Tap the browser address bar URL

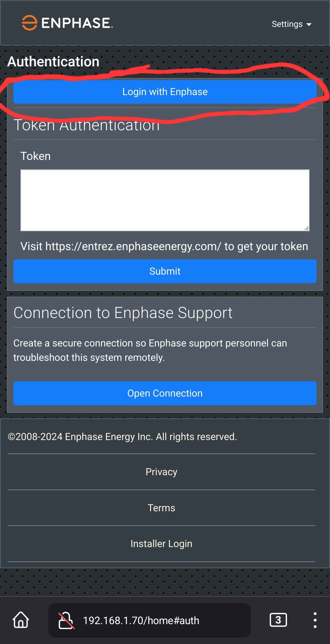coord(141,620)
